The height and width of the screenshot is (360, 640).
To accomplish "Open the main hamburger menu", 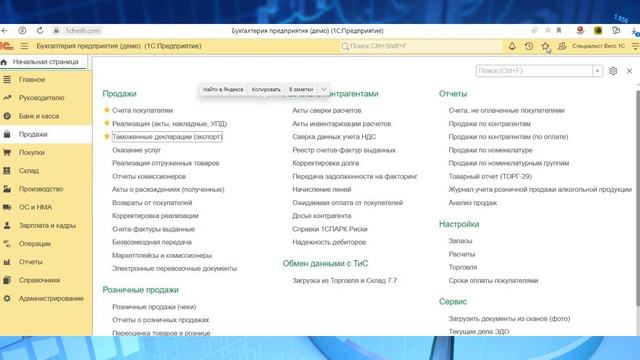I will coord(24,46).
